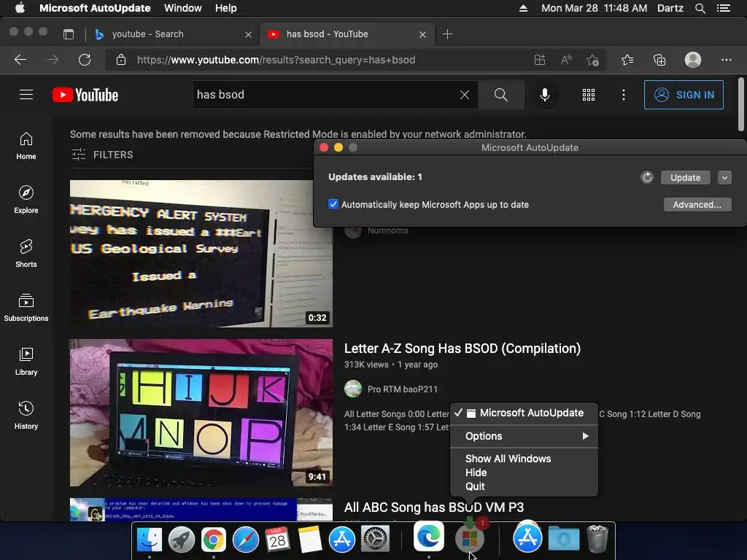Image resolution: width=747 pixels, height=560 pixels.
Task: Choose Show All Windows in dock menu
Action: [x=508, y=459]
